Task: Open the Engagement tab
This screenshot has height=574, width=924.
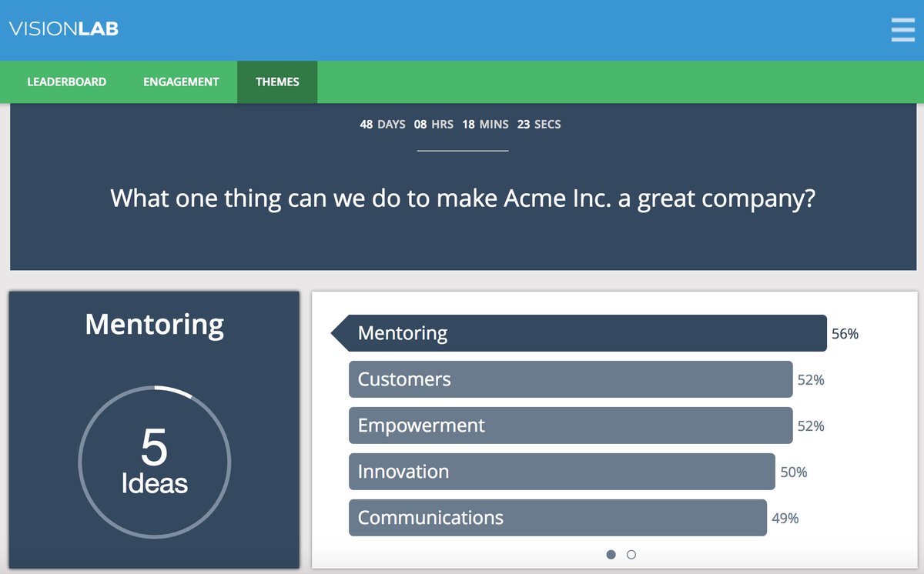Action: 181,82
